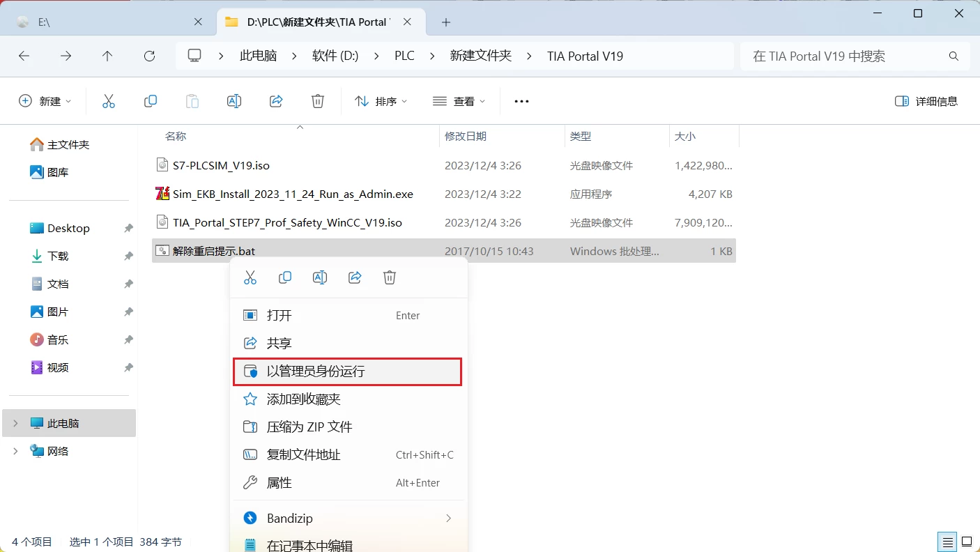Choose 在记事本中编辑 menu entry

click(x=349, y=544)
